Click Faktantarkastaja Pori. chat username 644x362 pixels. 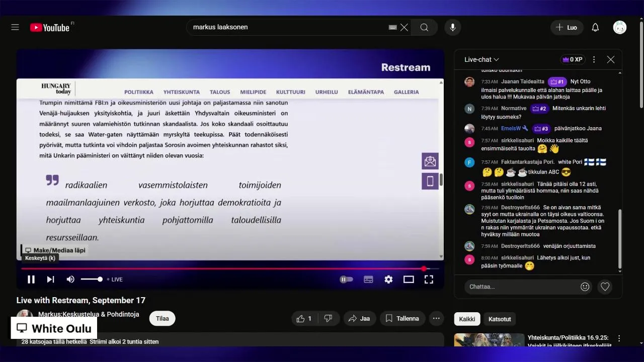coord(528,162)
